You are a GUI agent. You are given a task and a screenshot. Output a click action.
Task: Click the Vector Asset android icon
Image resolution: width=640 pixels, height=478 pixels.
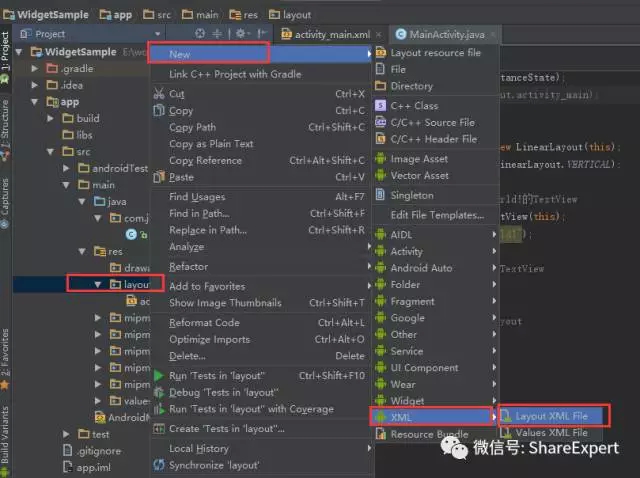coord(380,175)
